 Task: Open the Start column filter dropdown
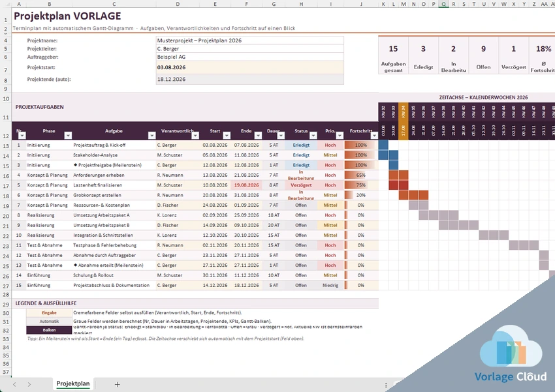coord(227,136)
